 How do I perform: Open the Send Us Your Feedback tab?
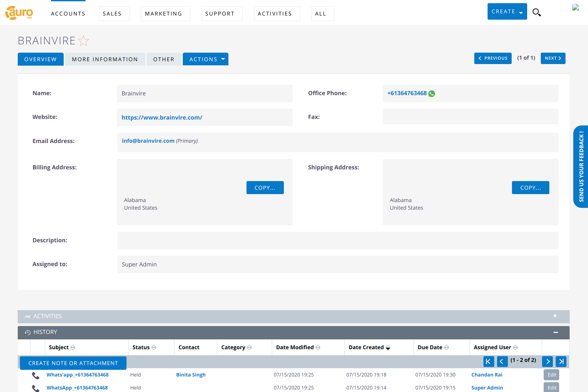581,167
